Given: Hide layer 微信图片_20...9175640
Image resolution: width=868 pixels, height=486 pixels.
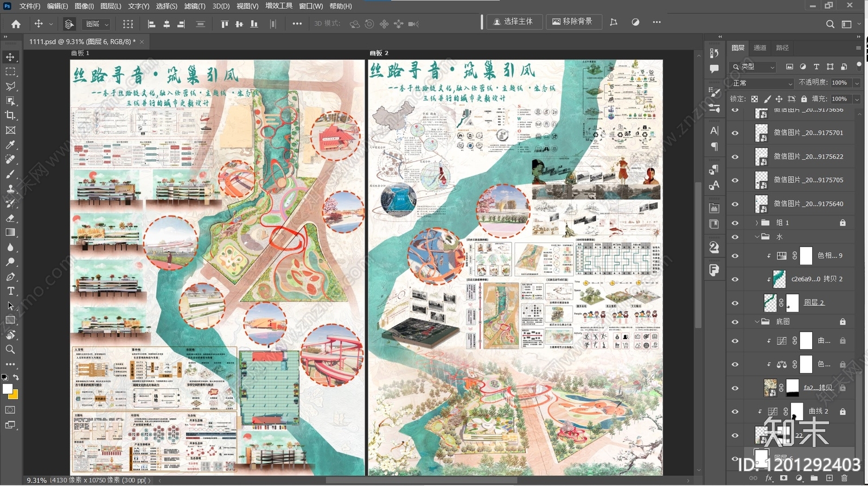Looking at the screenshot, I should [735, 204].
